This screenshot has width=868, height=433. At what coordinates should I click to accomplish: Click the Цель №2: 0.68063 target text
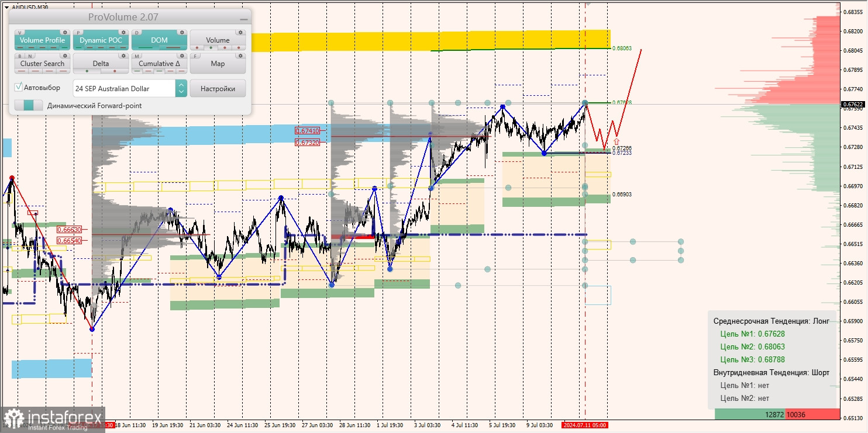[753, 347]
